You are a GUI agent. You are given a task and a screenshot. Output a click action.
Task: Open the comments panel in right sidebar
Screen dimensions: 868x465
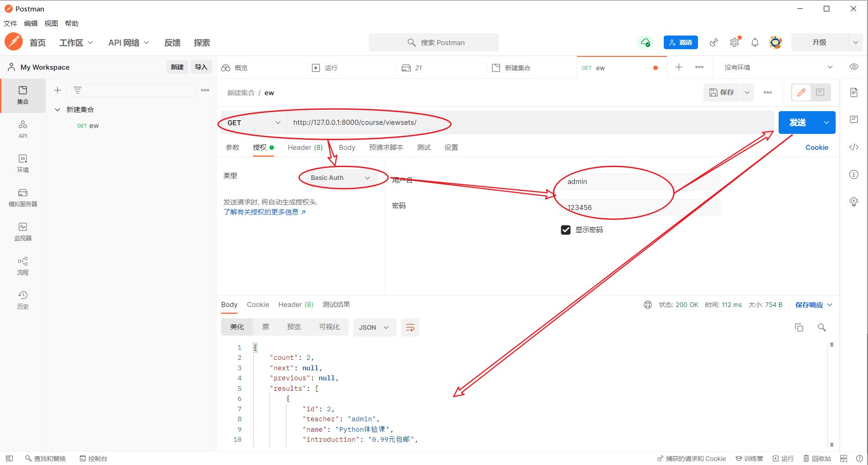point(854,120)
